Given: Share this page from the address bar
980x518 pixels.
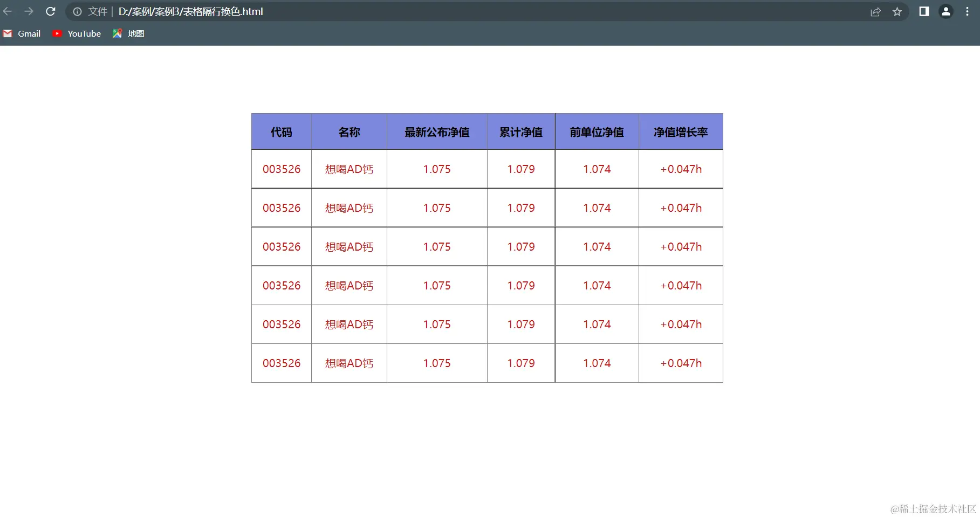Looking at the screenshot, I should pos(875,11).
